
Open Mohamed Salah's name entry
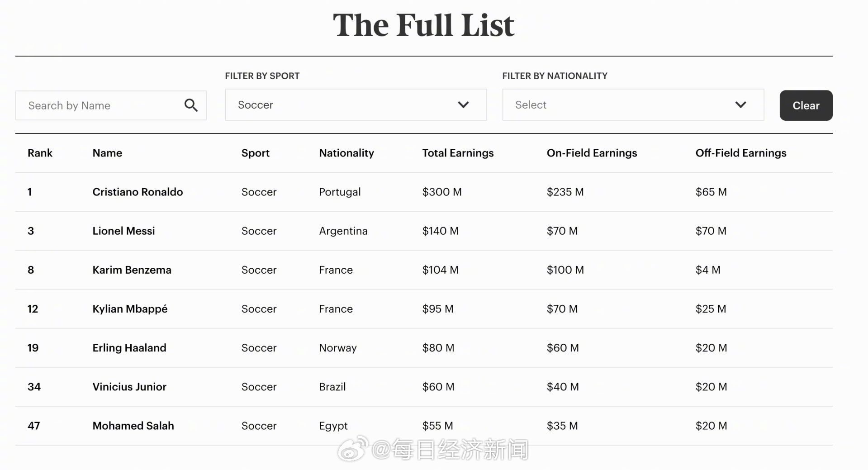[133, 426]
